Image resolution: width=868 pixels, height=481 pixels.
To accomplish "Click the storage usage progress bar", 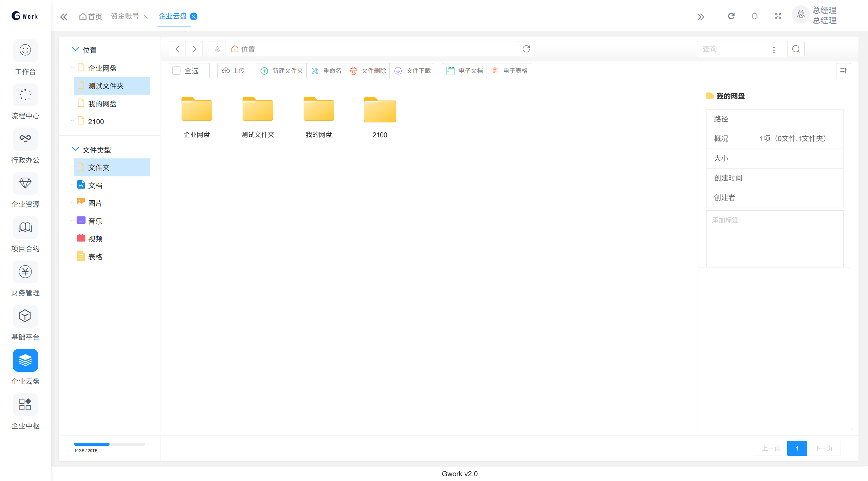I will 109,444.
